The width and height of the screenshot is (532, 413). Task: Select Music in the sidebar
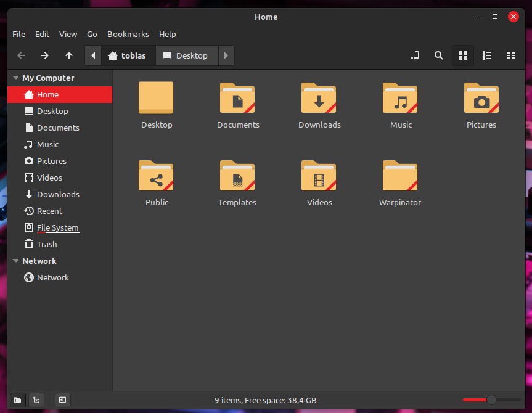point(60,145)
